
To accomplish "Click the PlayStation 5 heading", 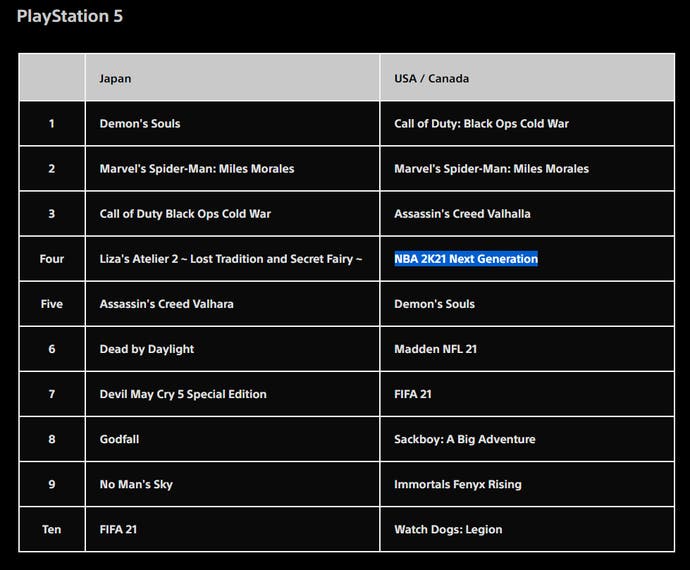I will pos(70,16).
